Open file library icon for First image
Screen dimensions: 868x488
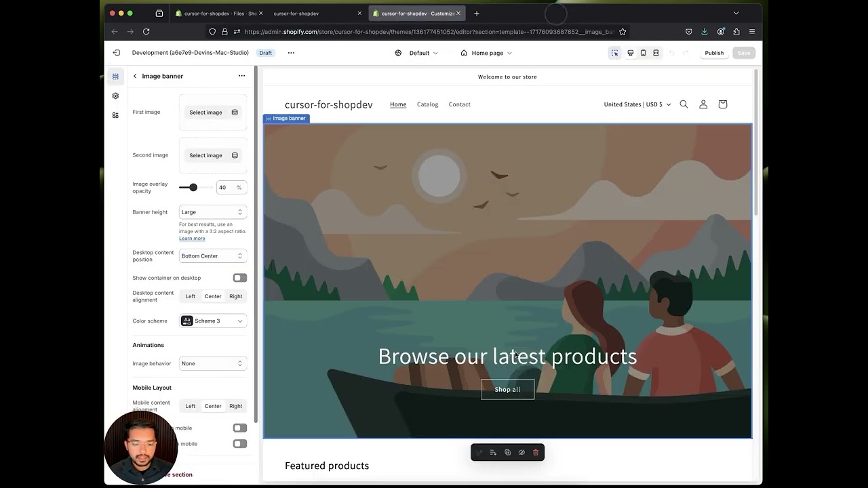pos(235,113)
